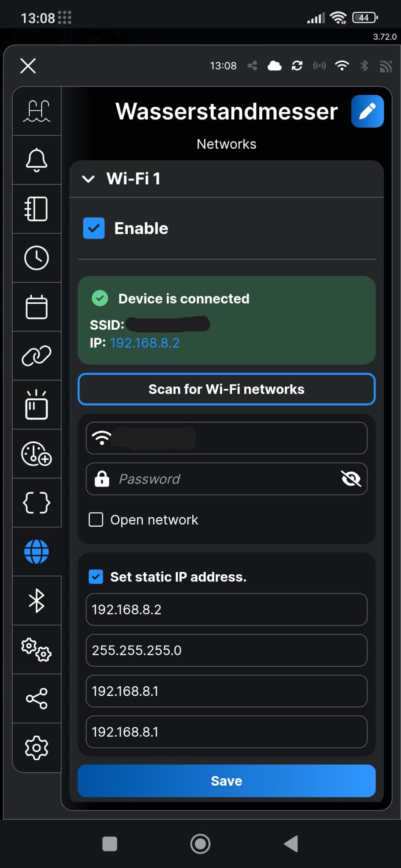Click Scan for Wi-Fi networks button

click(227, 389)
